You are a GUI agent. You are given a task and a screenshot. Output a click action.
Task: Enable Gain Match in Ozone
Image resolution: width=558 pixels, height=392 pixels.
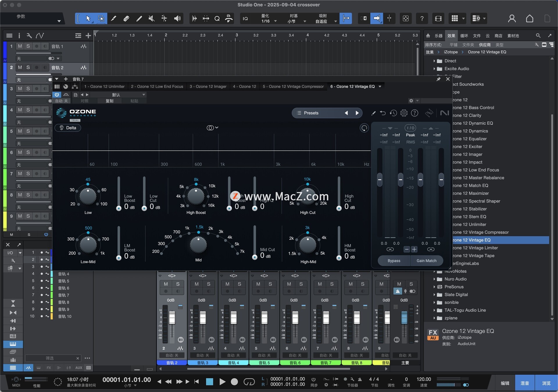427,261
